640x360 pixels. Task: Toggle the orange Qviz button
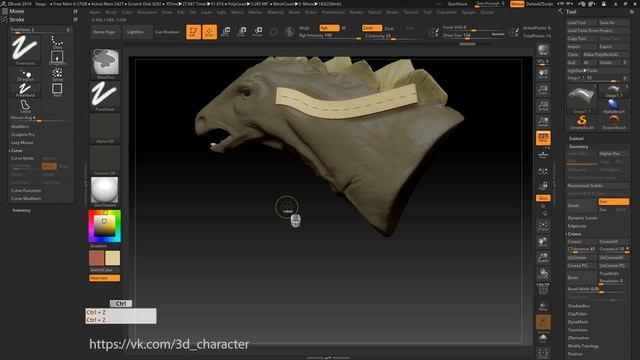coord(543,198)
